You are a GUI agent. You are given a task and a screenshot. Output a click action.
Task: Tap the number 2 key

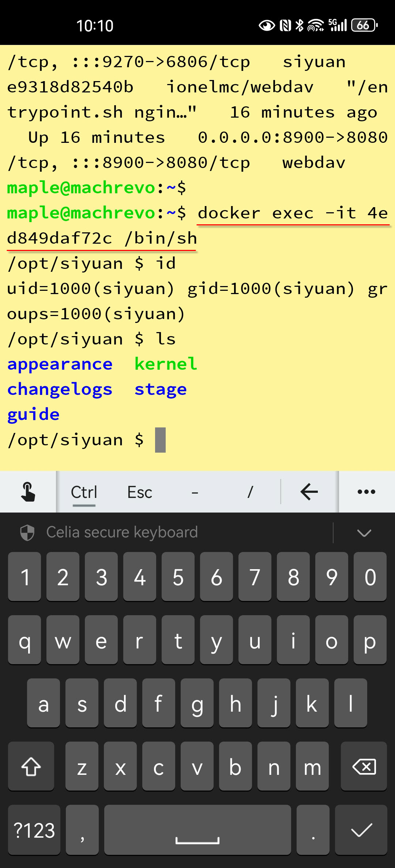coord(63,576)
